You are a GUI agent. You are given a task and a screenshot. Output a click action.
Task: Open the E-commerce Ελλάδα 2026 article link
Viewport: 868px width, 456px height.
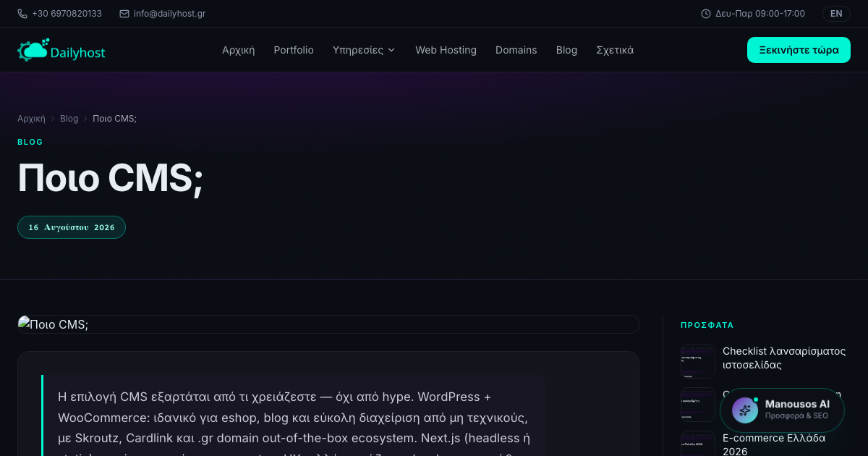click(774, 444)
